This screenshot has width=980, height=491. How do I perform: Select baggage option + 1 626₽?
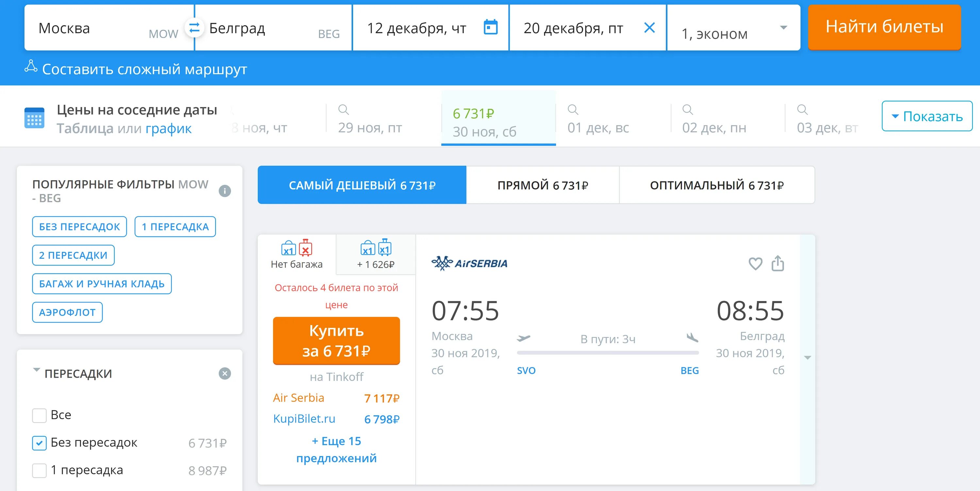coord(376,254)
